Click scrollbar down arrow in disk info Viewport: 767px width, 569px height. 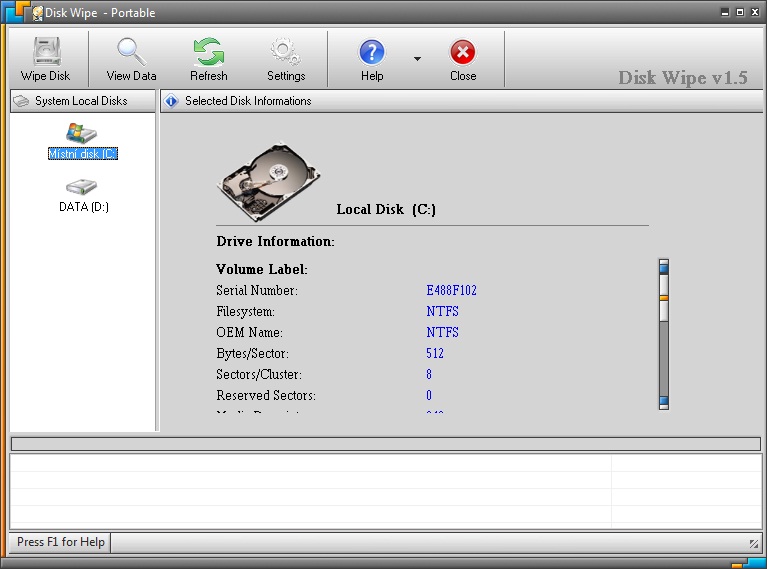[x=664, y=402]
